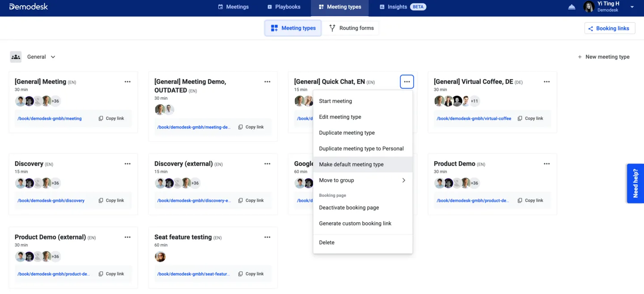Copy link for /book/demodesk-gmbh/meeting
Screen dimensions: 644x294
click(111, 119)
